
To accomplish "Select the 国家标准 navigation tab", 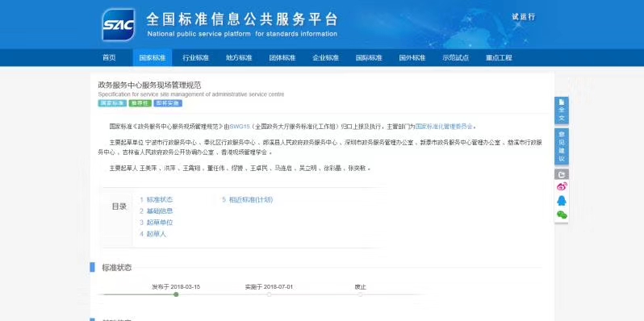I will [x=153, y=58].
